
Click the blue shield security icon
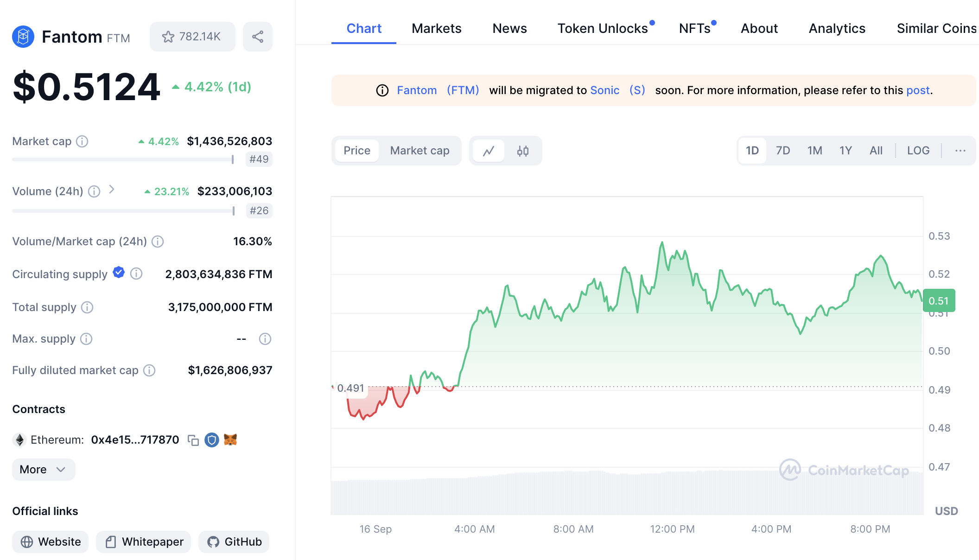pos(212,440)
